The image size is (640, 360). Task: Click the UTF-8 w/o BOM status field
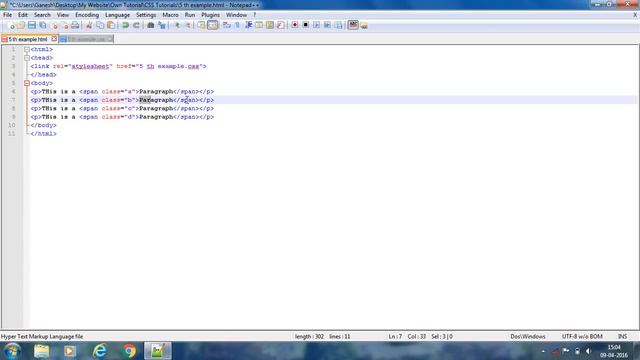(x=582, y=336)
